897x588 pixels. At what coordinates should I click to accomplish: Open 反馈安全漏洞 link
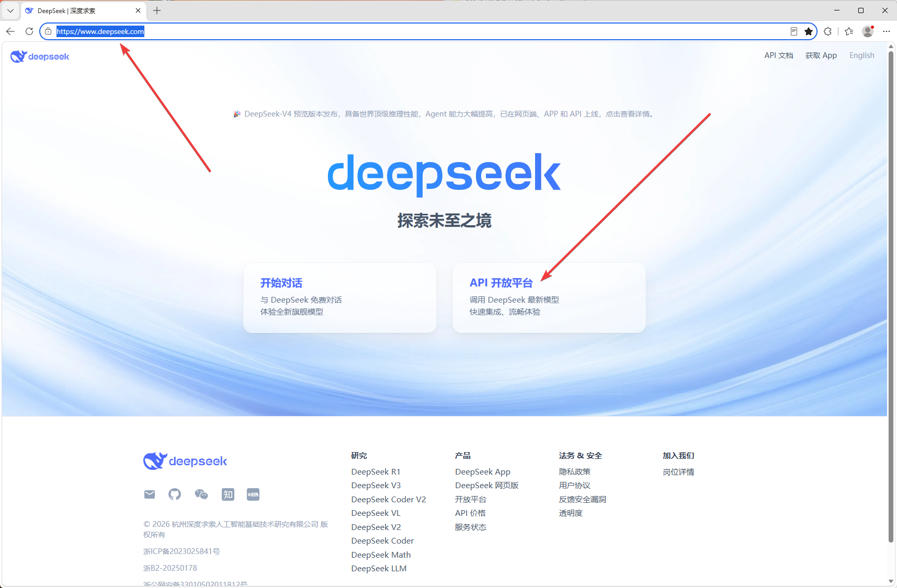tap(583, 500)
